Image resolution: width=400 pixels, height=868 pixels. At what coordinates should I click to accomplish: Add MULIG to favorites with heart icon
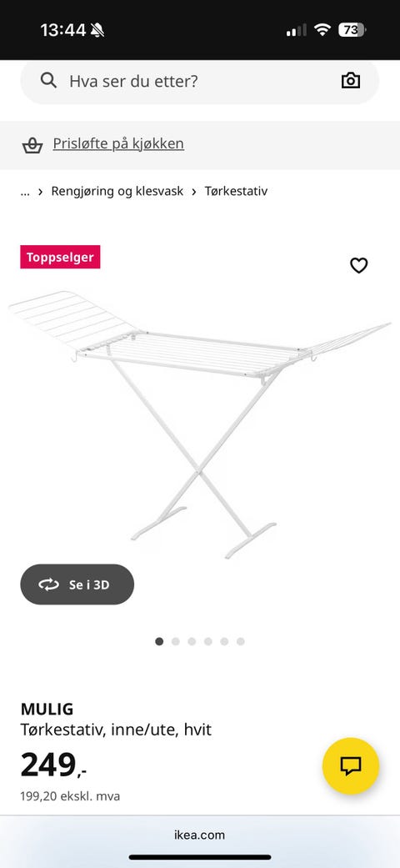tap(359, 265)
